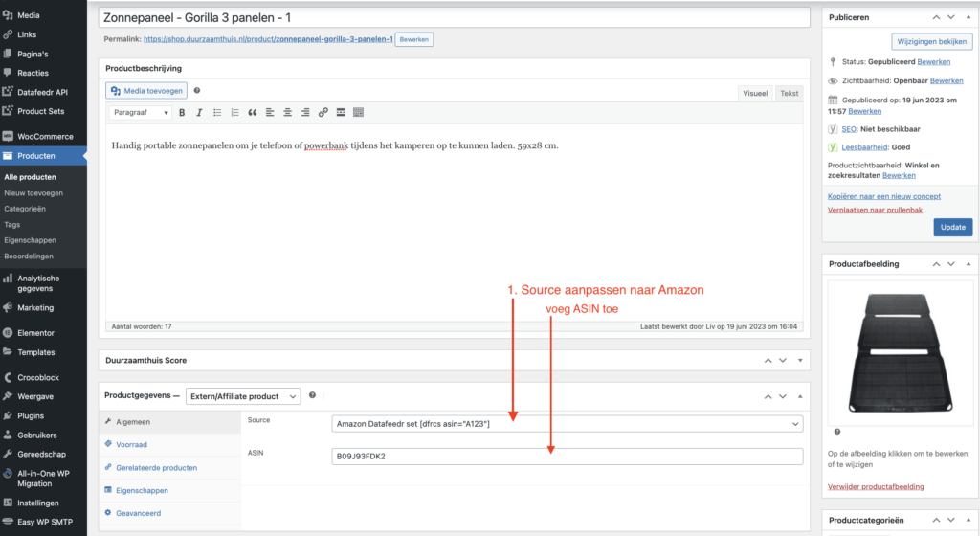Open the Voorraad product data tab

point(131,445)
